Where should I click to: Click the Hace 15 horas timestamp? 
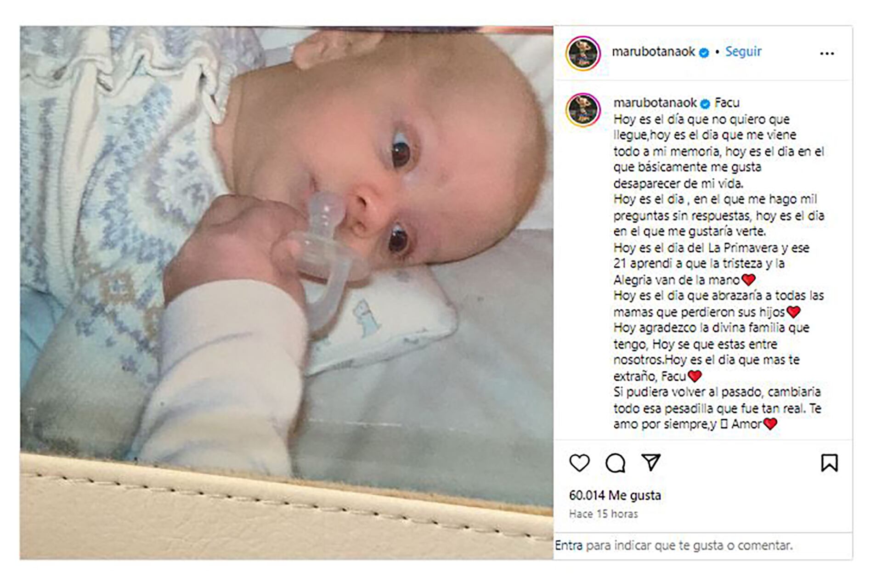603,514
